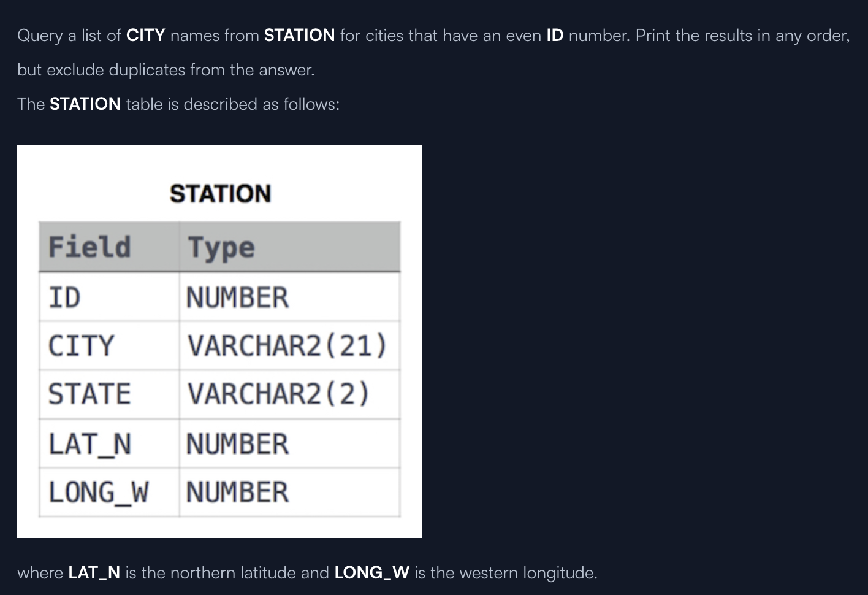868x595 pixels.
Task: Click bold STATION in 'table is described' line
Action: point(85,104)
